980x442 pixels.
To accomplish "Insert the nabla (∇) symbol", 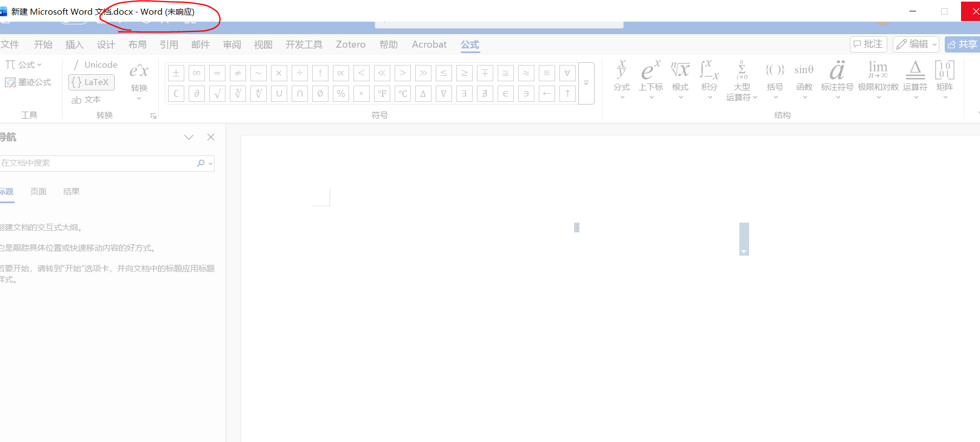I will click(444, 94).
